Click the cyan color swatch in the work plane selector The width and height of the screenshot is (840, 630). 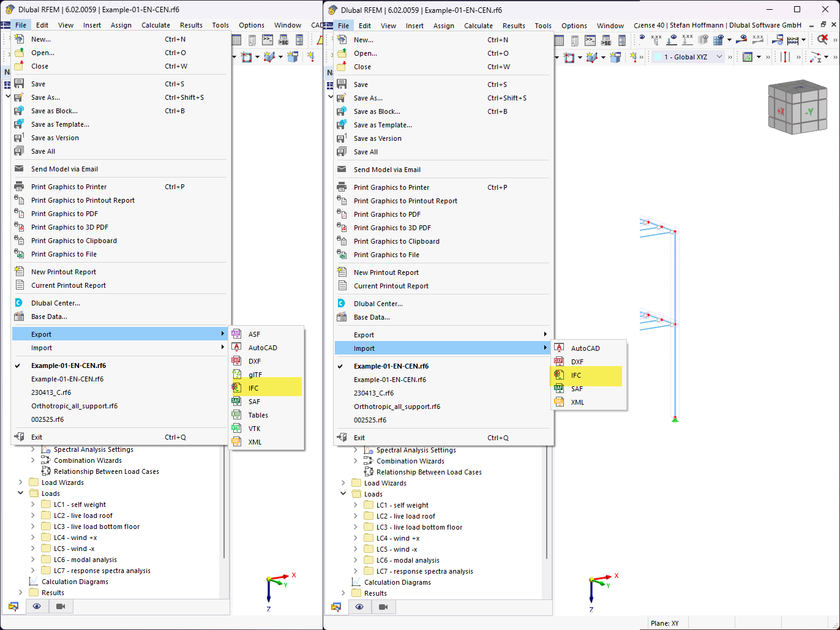(x=658, y=56)
